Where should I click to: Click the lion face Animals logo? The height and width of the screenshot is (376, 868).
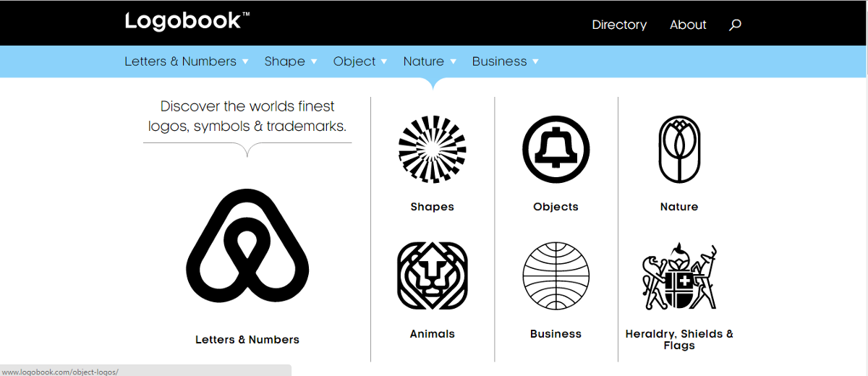pyautogui.click(x=433, y=276)
